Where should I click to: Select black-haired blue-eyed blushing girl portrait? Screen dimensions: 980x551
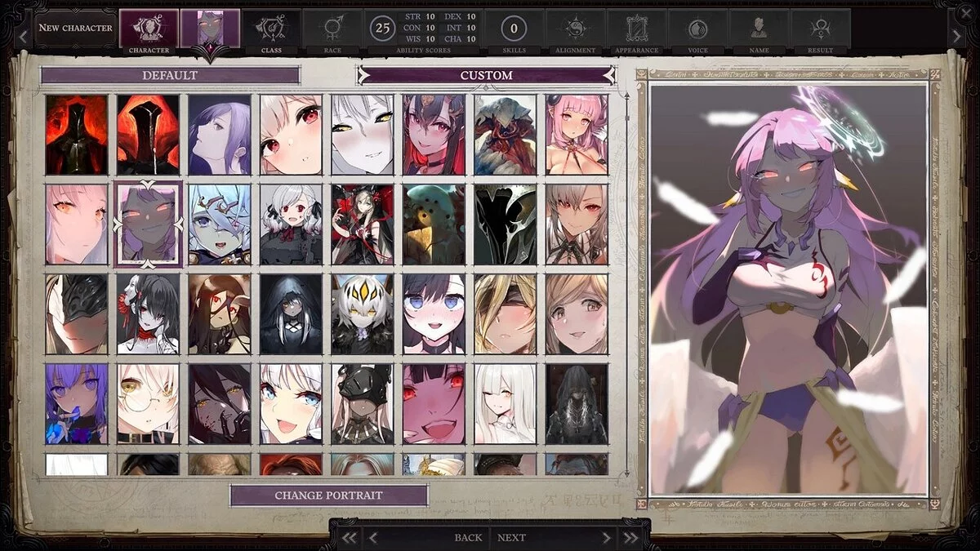pos(434,314)
